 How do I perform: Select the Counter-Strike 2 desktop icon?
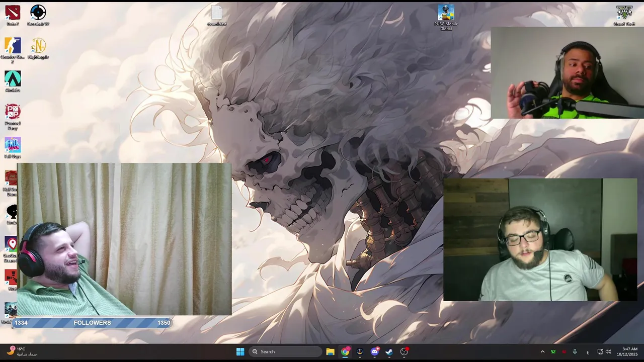click(13, 51)
